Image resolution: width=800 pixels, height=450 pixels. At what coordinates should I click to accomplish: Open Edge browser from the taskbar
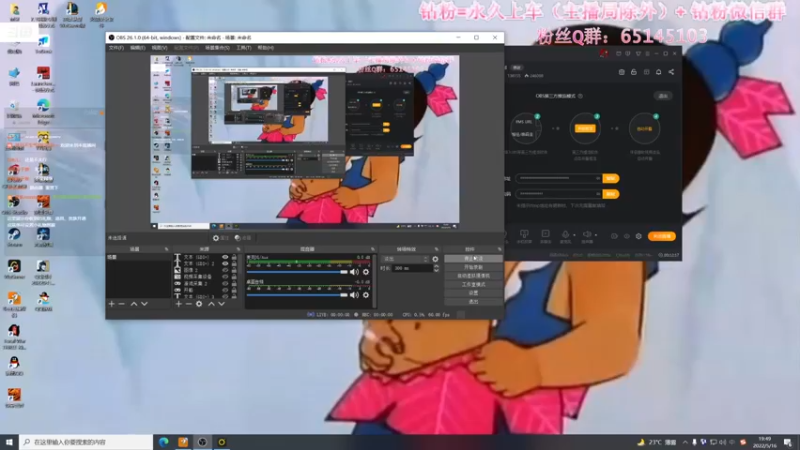coord(164,442)
